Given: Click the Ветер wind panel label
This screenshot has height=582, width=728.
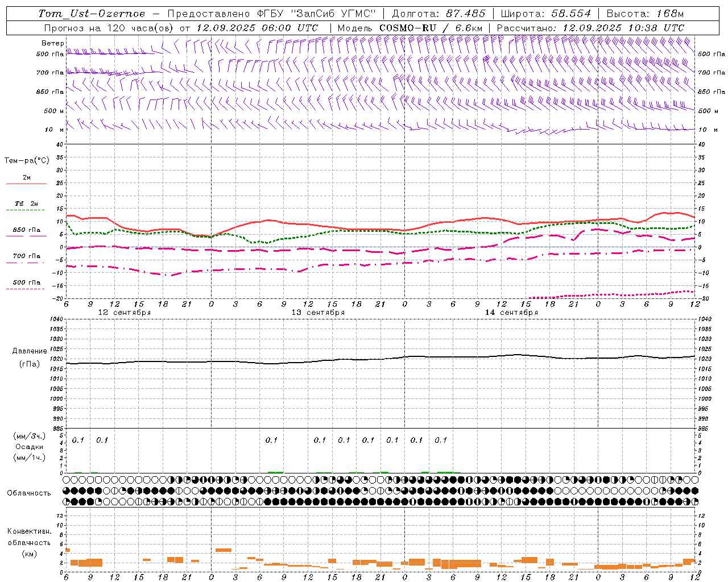Looking at the screenshot, I should pyautogui.click(x=52, y=43).
